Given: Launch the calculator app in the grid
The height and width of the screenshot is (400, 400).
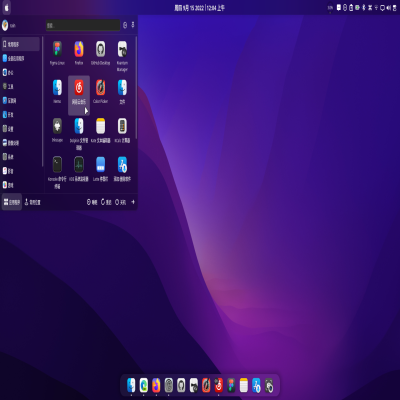Looking at the screenshot, I should (x=122, y=130).
